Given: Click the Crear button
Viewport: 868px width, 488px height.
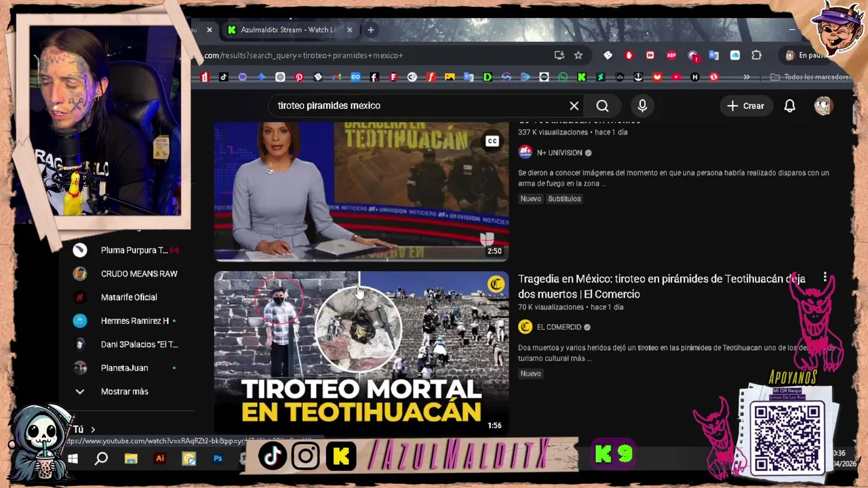Looking at the screenshot, I should [x=745, y=106].
